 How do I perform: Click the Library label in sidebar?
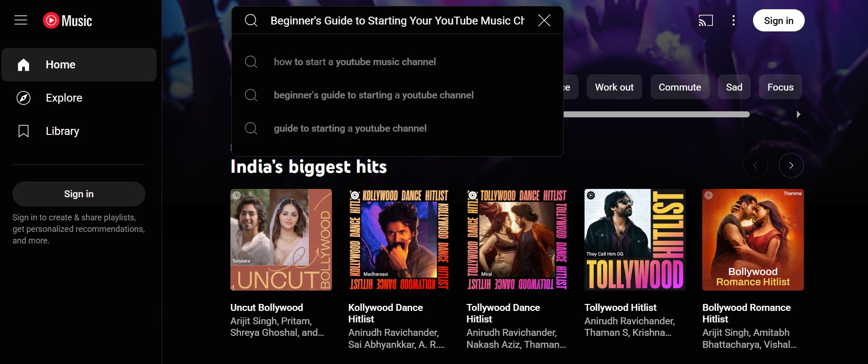62,131
